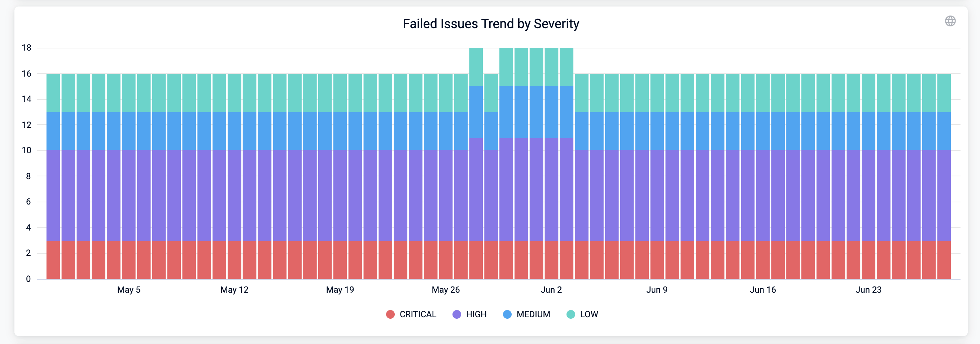Click the Failed Issues Trend by Severity title

point(491,23)
